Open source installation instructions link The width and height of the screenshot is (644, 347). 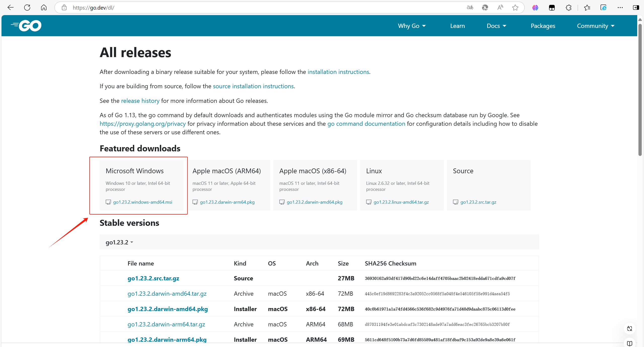coord(253,86)
